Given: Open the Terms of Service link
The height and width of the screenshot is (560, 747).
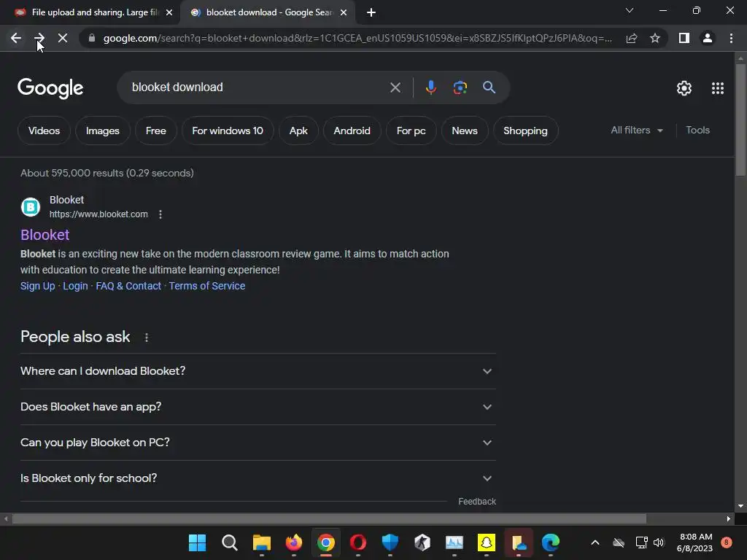Looking at the screenshot, I should coord(206,286).
